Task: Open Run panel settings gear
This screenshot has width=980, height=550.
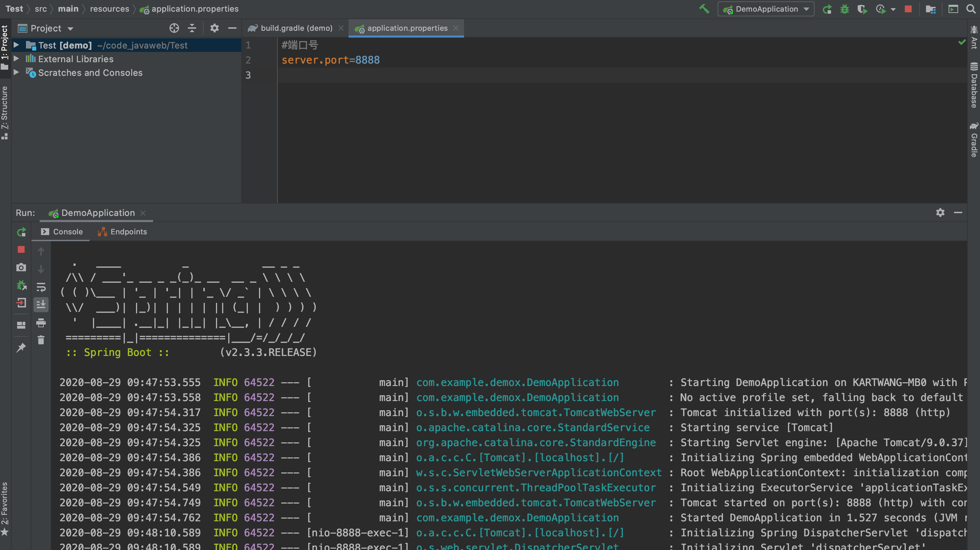Action: click(940, 212)
